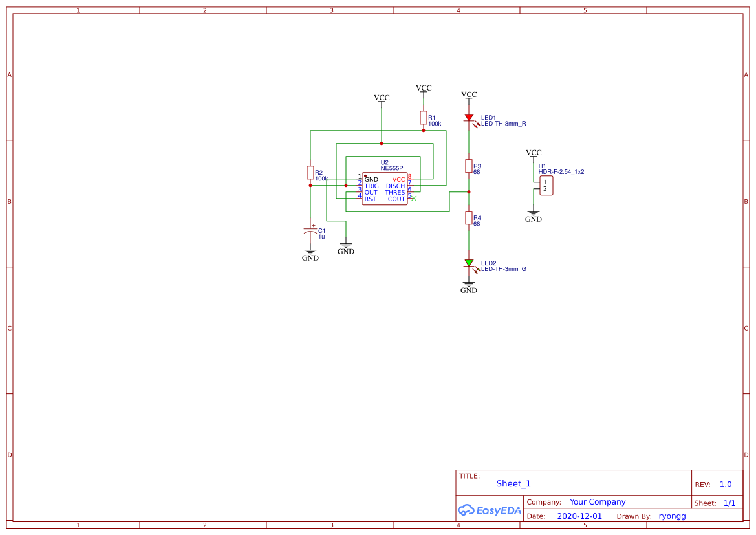Click the date 2020-12-01

point(579,516)
